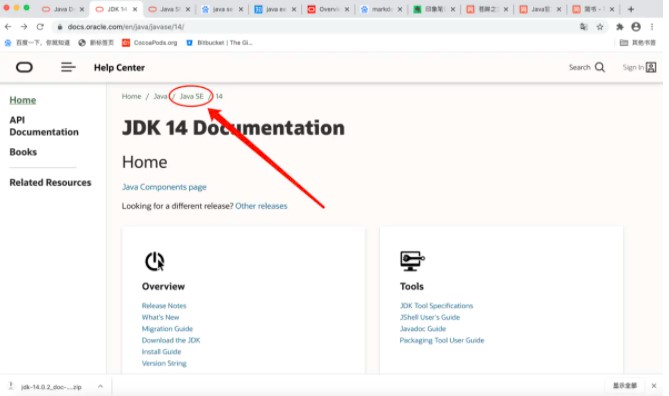Viewport: 669px width, 396px height.
Task: Close the downloads bar
Action: pos(654,386)
